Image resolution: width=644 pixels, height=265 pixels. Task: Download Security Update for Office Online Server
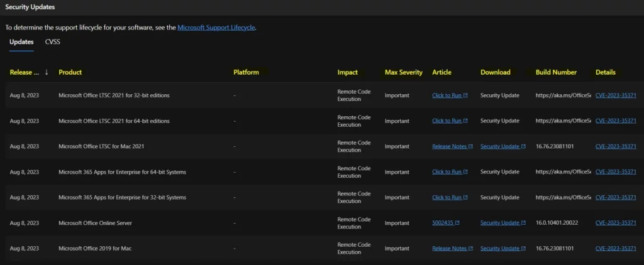(x=500, y=223)
